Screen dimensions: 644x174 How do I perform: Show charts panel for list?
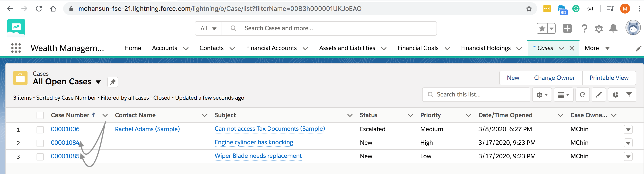coord(615,94)
